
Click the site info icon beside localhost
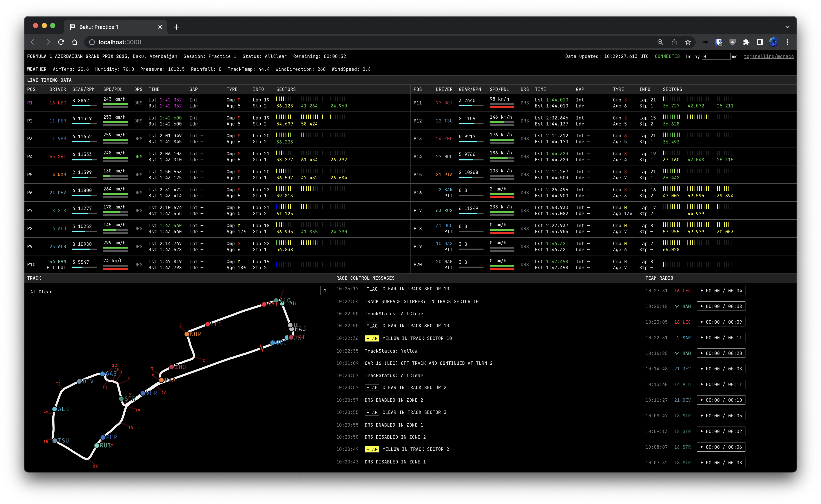(92, 42)
